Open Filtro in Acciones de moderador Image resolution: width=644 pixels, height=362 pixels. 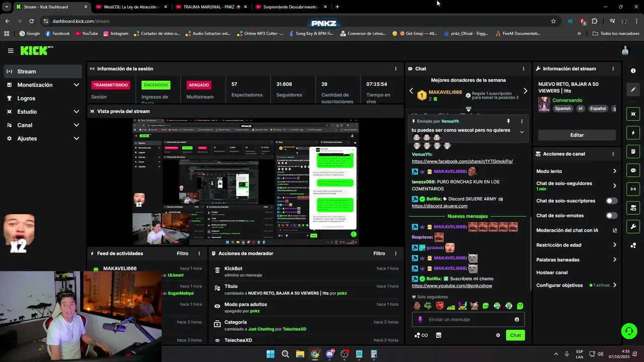tap(379, 253)
